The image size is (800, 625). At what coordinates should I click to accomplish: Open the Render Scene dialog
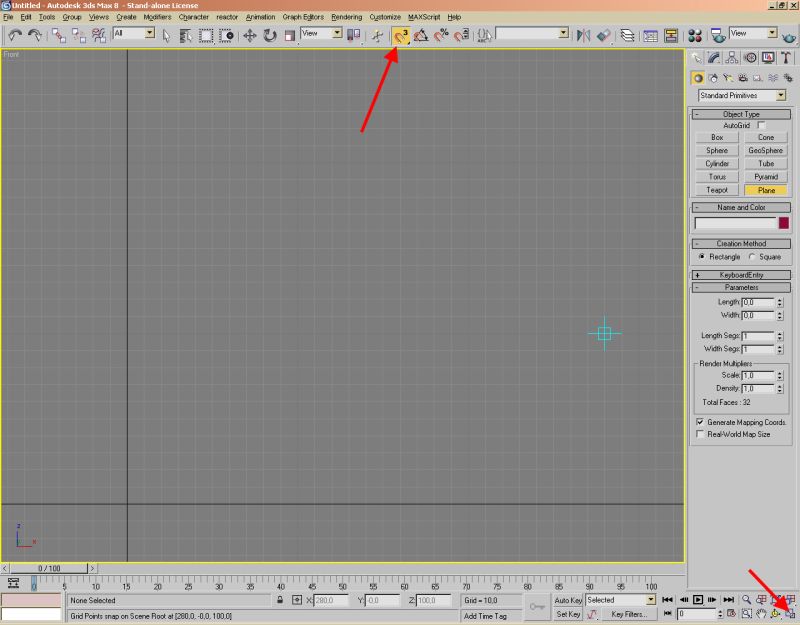(x=716, y=35)
